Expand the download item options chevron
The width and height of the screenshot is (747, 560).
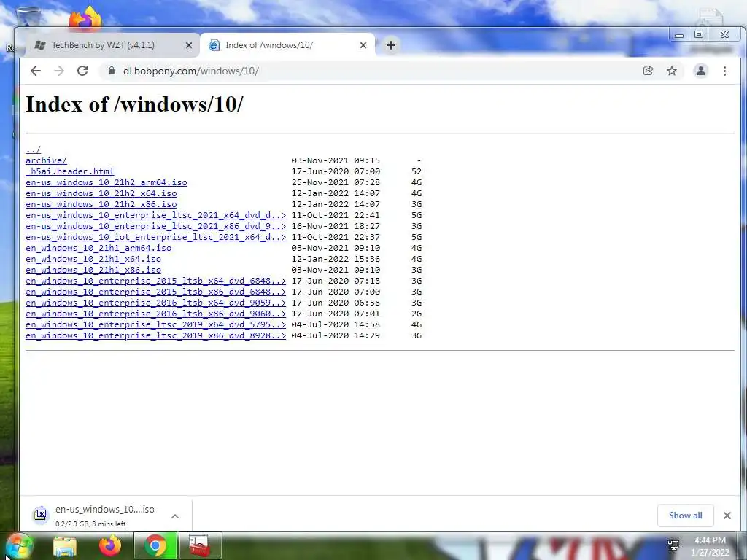coord(175,516)
